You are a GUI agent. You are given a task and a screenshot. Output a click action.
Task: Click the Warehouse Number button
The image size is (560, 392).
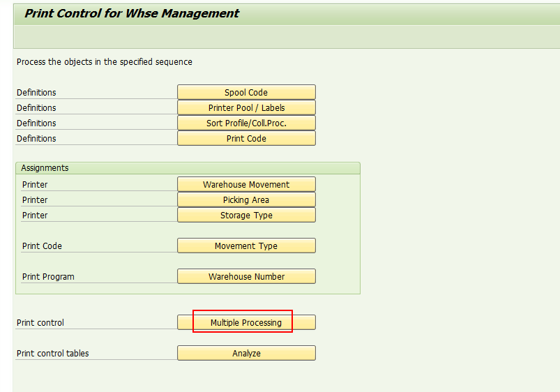(246, 277)
